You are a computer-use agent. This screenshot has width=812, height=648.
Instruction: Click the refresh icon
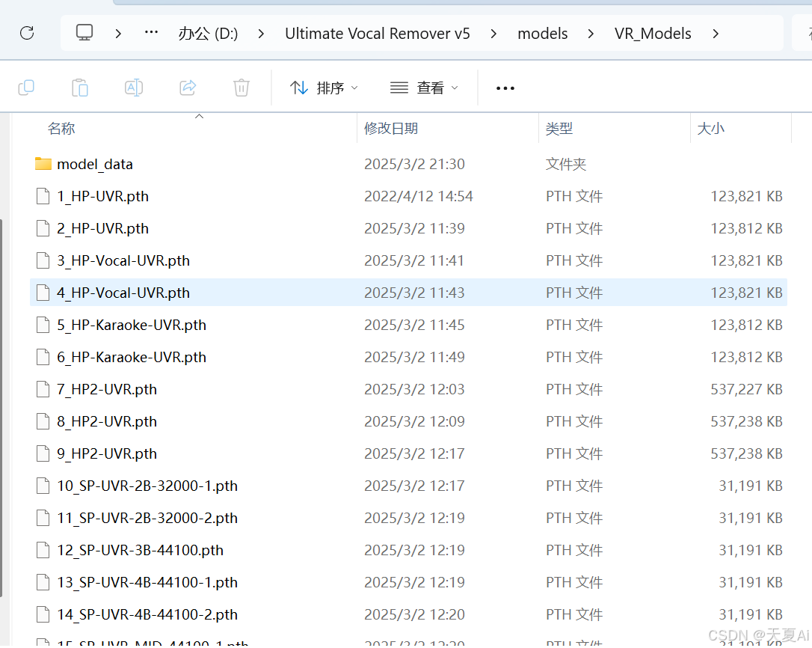[x=27, y=33]
